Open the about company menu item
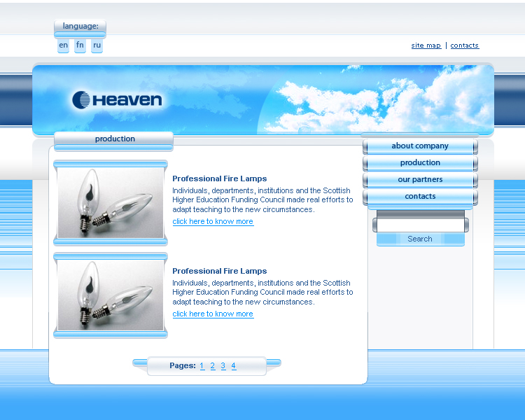The width and height of the screenshot is (525, 420). 420,146
